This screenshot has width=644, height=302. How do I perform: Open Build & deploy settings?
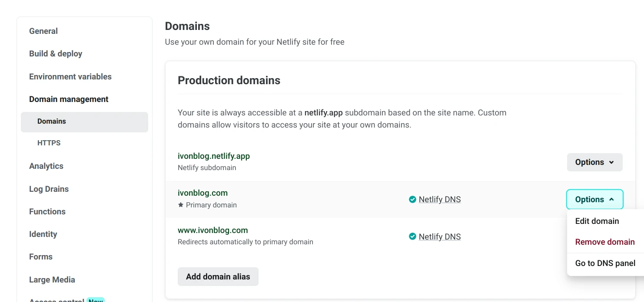pos(56,54)
